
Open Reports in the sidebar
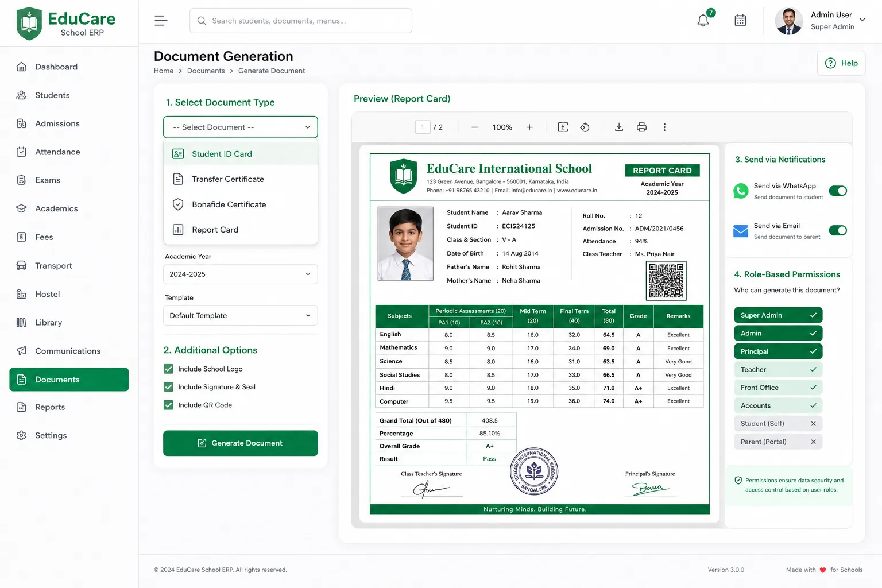(69, 407)
